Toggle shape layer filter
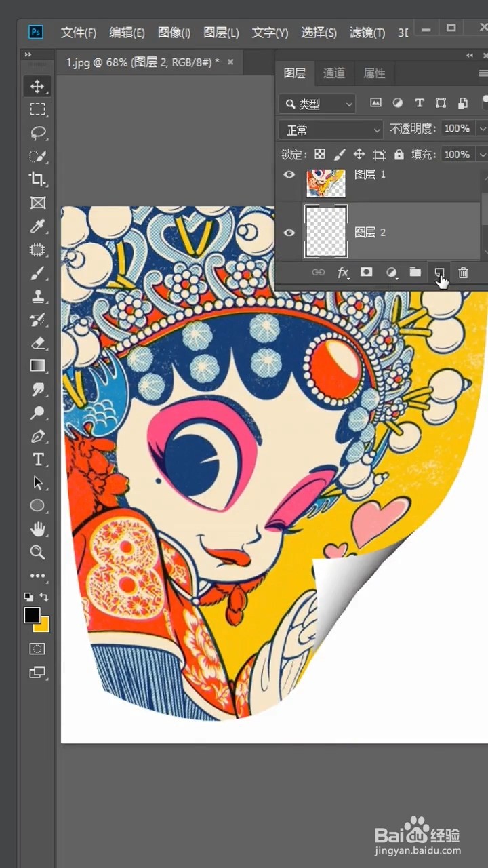Image resolution: width=488 pixels, height=868 pixels. [x=441, y=103]
